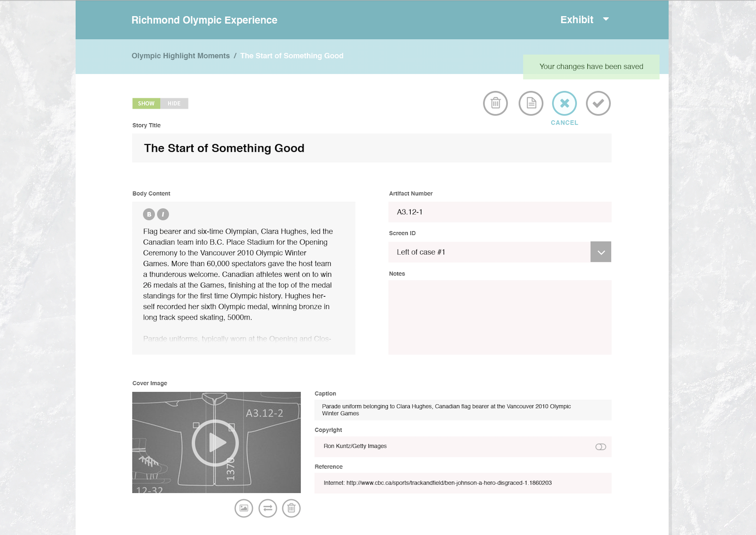The height and width of the screenshot is (535, 756).
Task: Toggle the switch in the Copyright field
Action: 601,447
